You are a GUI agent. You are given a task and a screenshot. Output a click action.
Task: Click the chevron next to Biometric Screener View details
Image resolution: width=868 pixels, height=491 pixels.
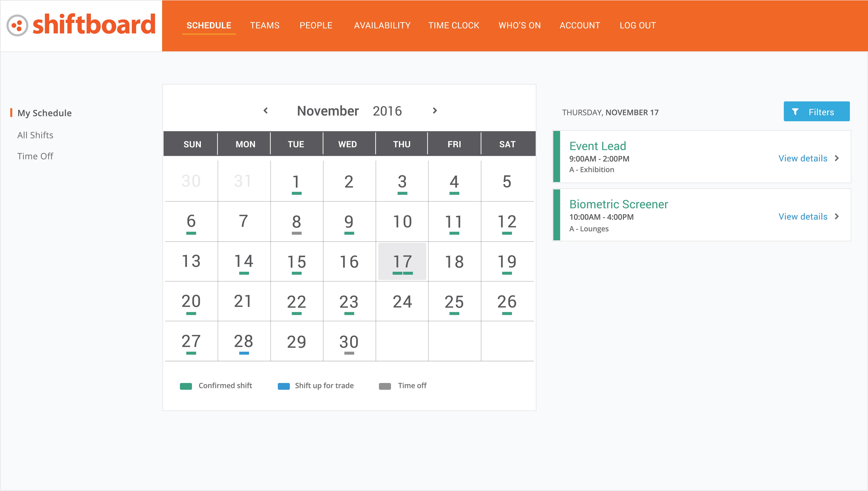(x=837, y=217)
